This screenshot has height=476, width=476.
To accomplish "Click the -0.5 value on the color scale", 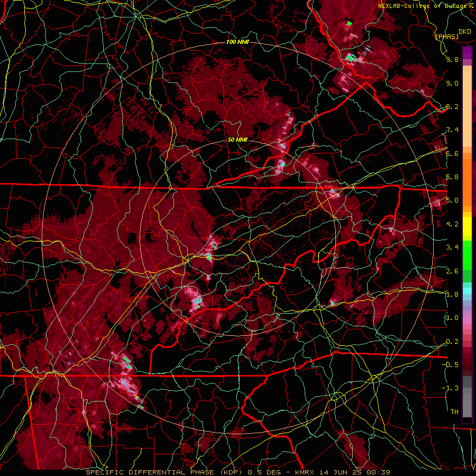I will tap(450, 364).
